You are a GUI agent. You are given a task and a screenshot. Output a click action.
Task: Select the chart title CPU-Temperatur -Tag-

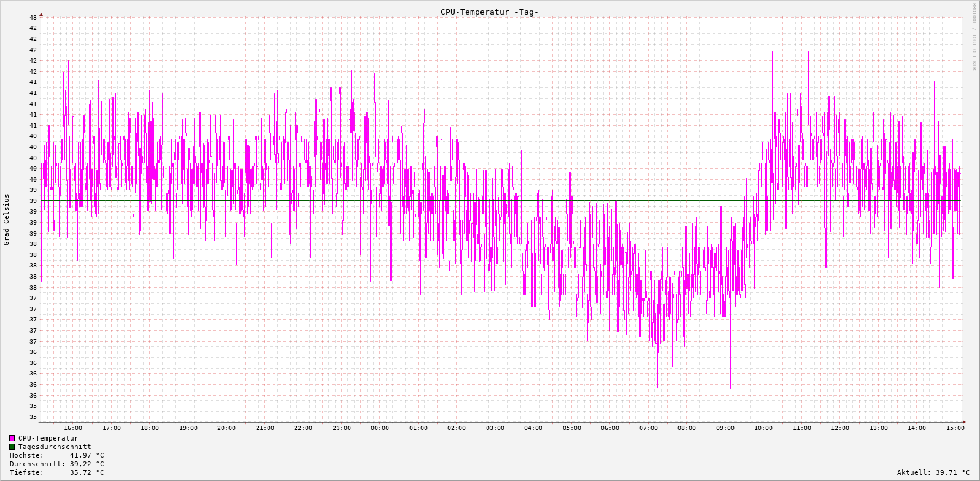click(x=489, y=12)
